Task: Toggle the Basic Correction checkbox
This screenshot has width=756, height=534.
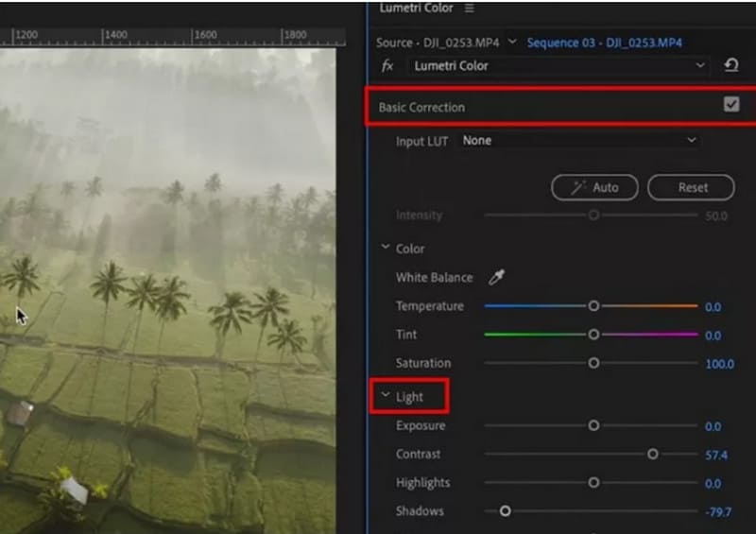Action: click(730, 105)
